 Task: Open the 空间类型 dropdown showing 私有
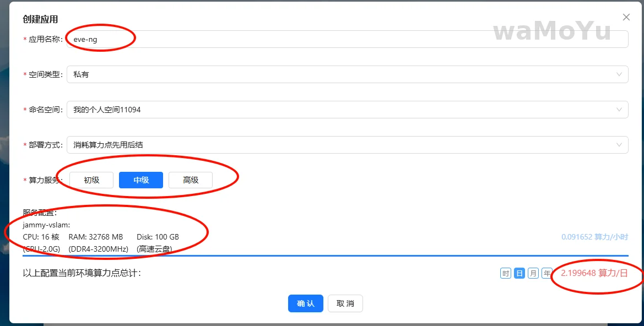(347, 74)
